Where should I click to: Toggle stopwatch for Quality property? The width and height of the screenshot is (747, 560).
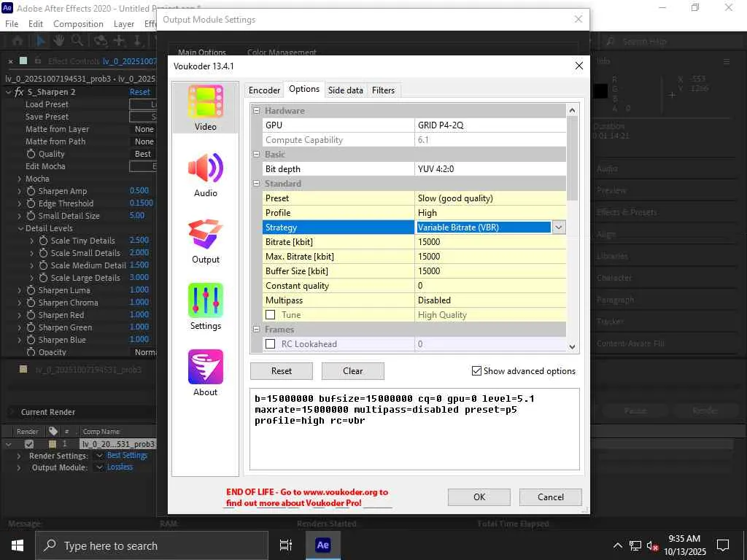[31, 154]
